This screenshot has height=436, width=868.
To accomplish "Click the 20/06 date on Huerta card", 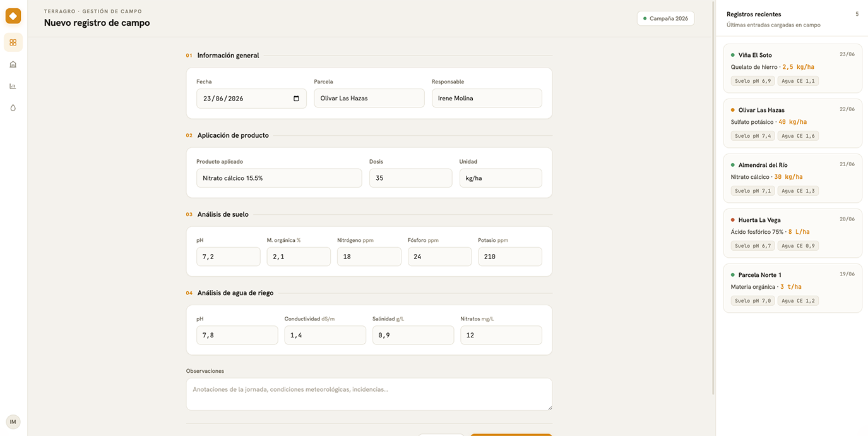I will click(x=847, y=219).
